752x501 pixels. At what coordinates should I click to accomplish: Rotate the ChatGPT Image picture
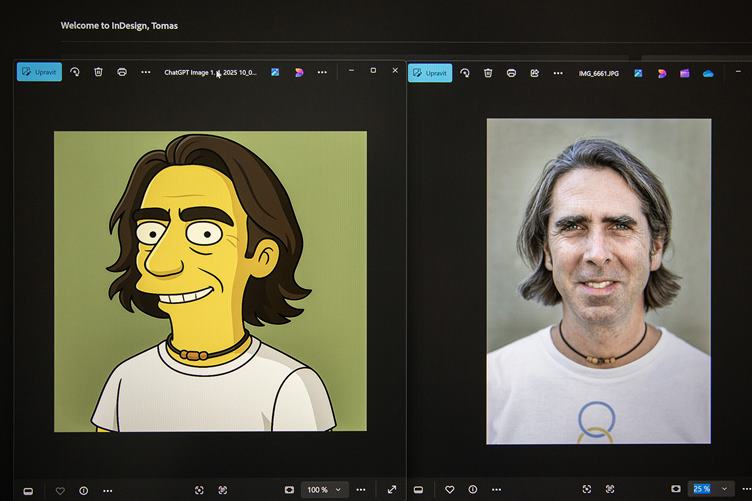coord(75,72)
